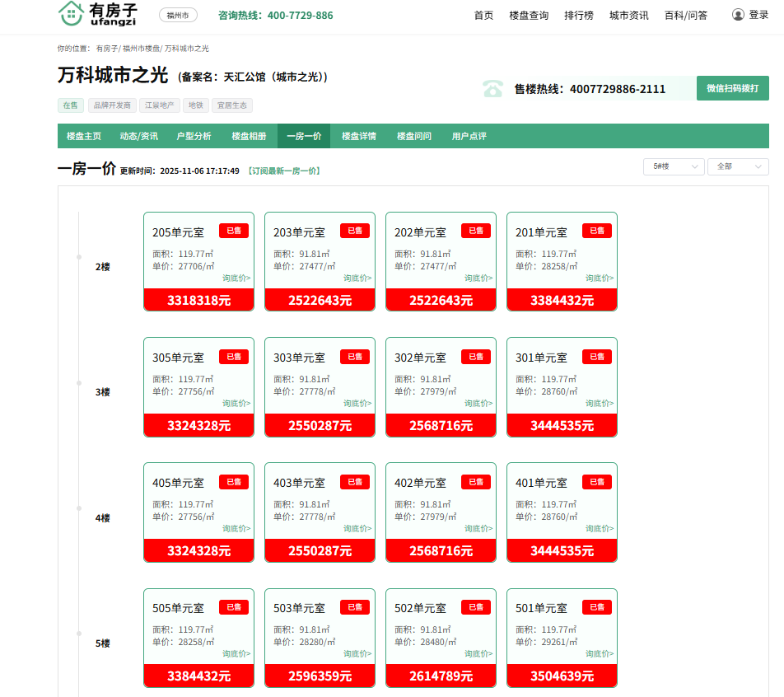Select the 地铁 property tag
The width and height of the screenshot is (784, 697).
[x=195, y=105]
